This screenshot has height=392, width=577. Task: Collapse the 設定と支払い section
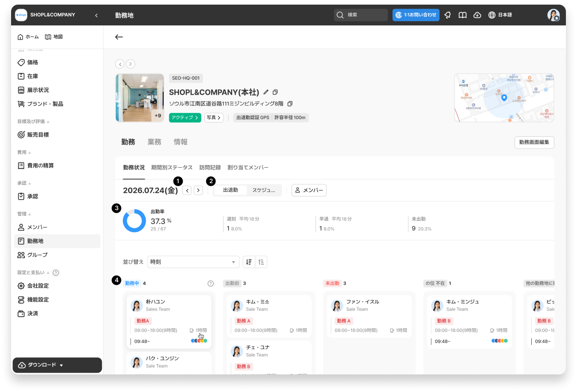point(33,273)
